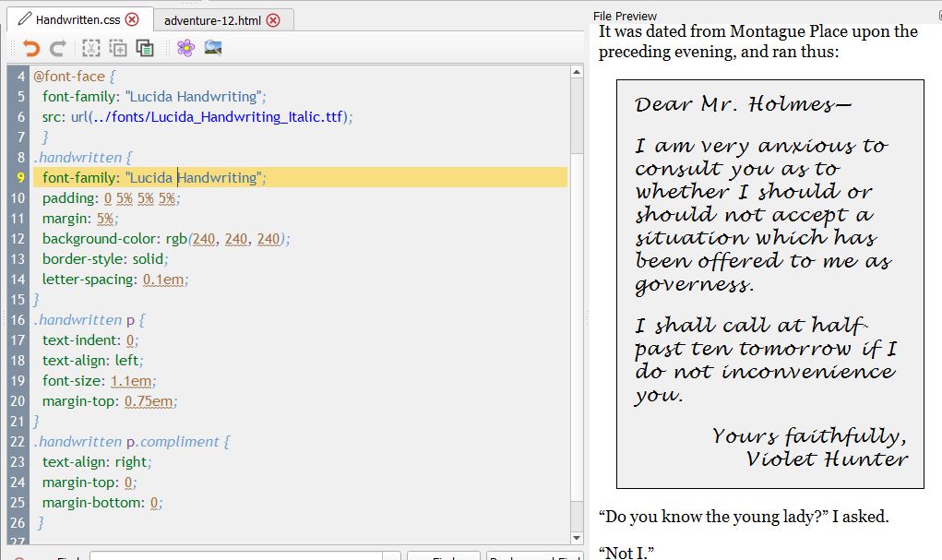Click the letter-spacing: 0.1em line

(x=114, y=280)
